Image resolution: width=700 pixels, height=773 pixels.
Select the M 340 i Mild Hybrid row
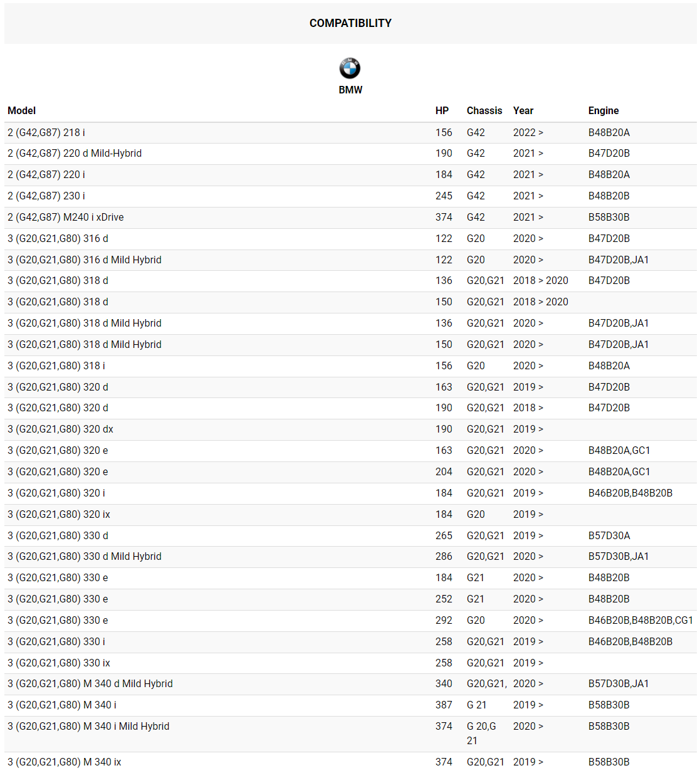click(350, 734)
